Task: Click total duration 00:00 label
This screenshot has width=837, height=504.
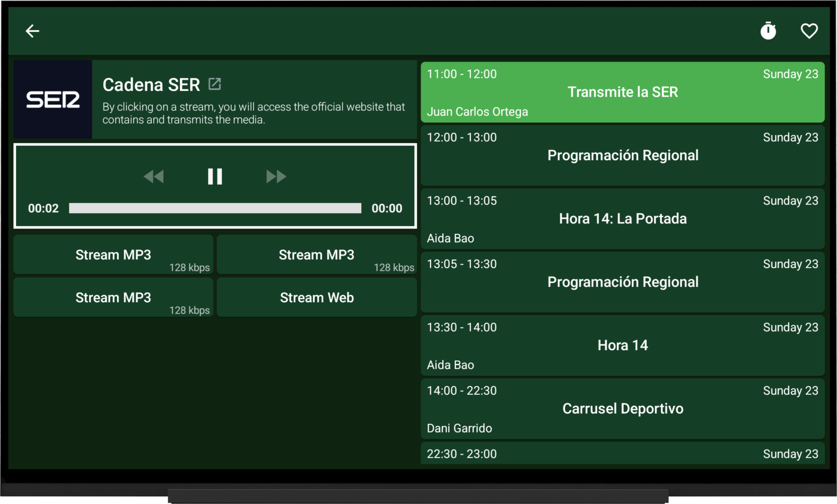Action: (387, 208)
